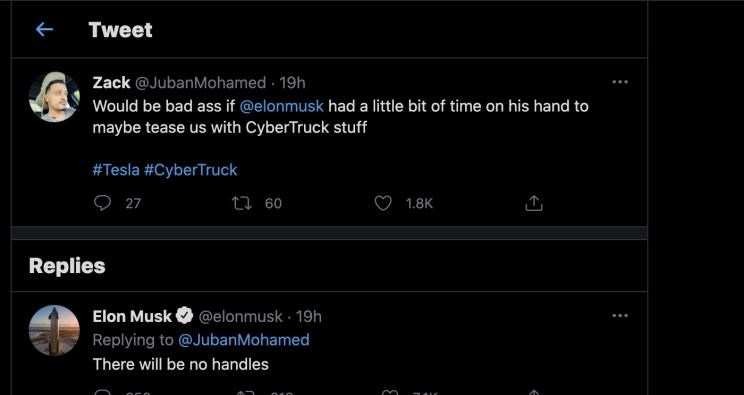Follow the @elonmusk mention in Zack's tweet
Viewport: 744px width, 395px height.
pos(282,106)
